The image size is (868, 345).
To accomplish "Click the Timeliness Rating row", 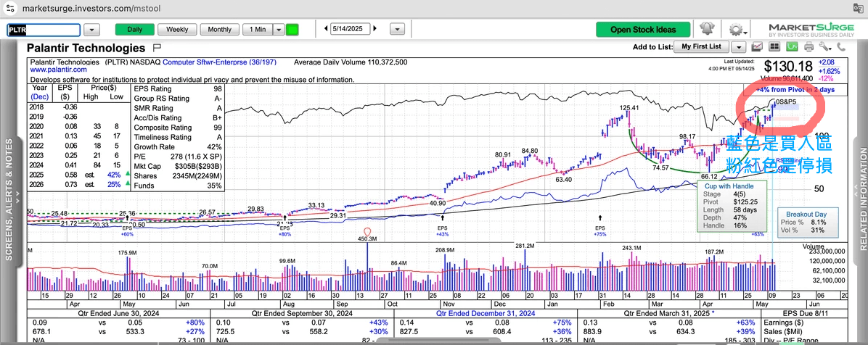I will click(x=178, y=137).
